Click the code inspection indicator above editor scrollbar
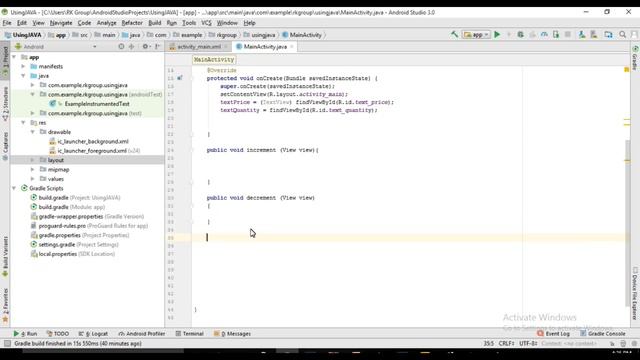The width and height of the screenshot is (640, 360). point(627,70)
